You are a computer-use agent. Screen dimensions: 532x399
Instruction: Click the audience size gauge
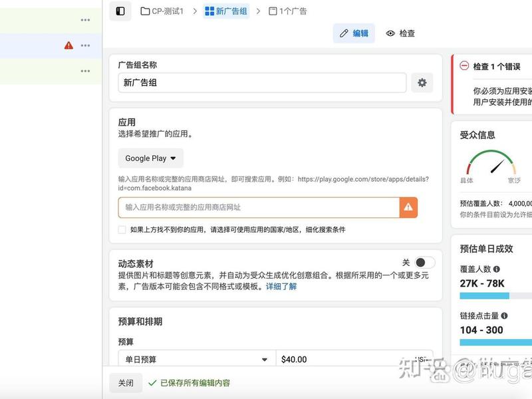click(x=491, y=162)
